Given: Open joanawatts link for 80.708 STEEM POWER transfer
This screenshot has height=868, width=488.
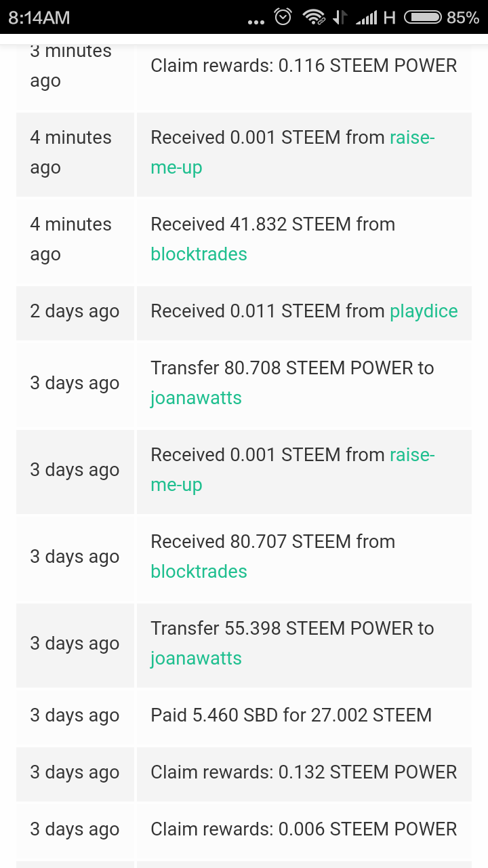Looking at the screenshot, I should point(196,398).
